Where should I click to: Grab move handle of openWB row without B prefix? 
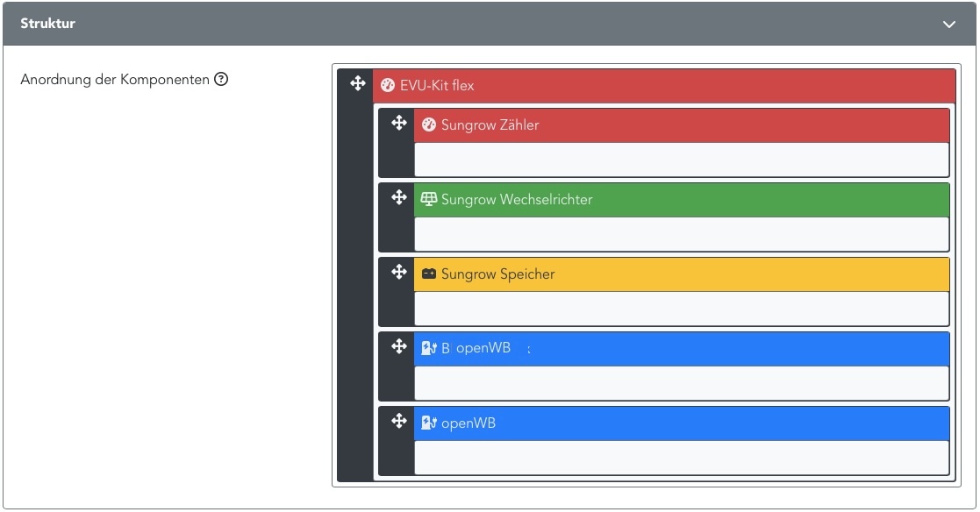click(x=398, y=421)
